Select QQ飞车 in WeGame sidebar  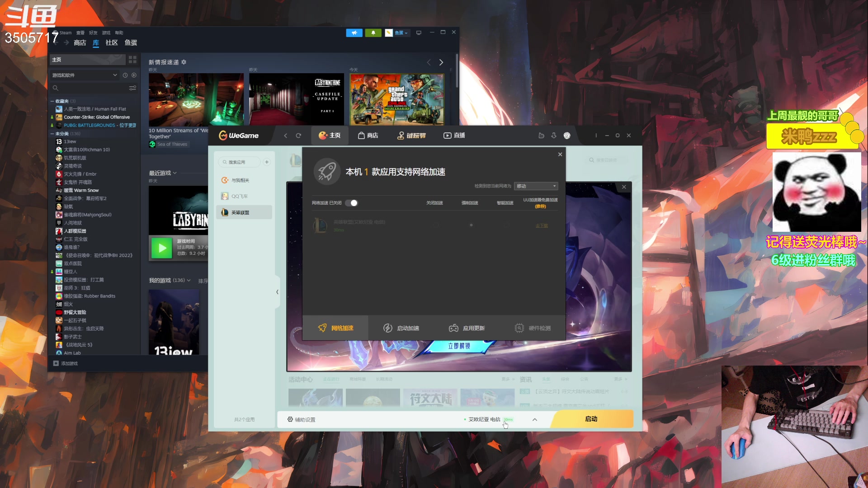[x=244, y=196]
